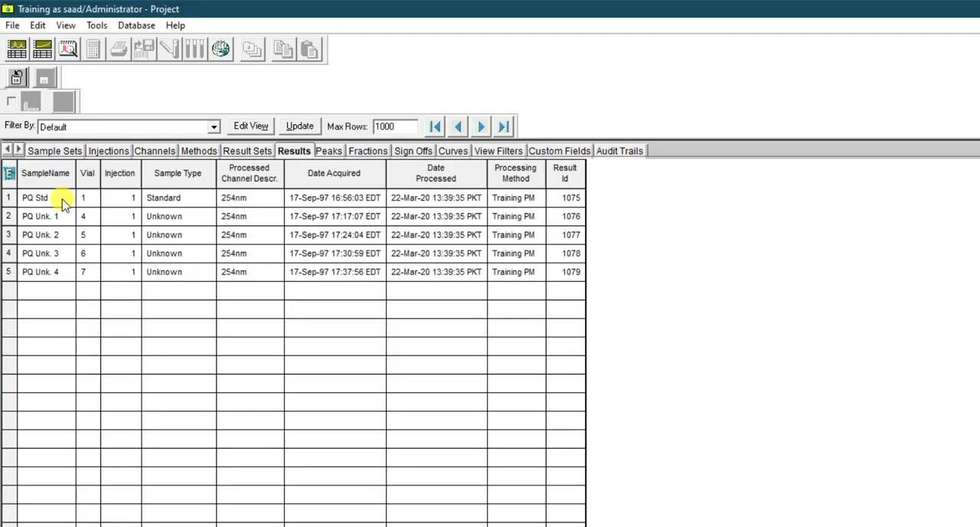Click the Date Acquired column header

tap(335, 173)
